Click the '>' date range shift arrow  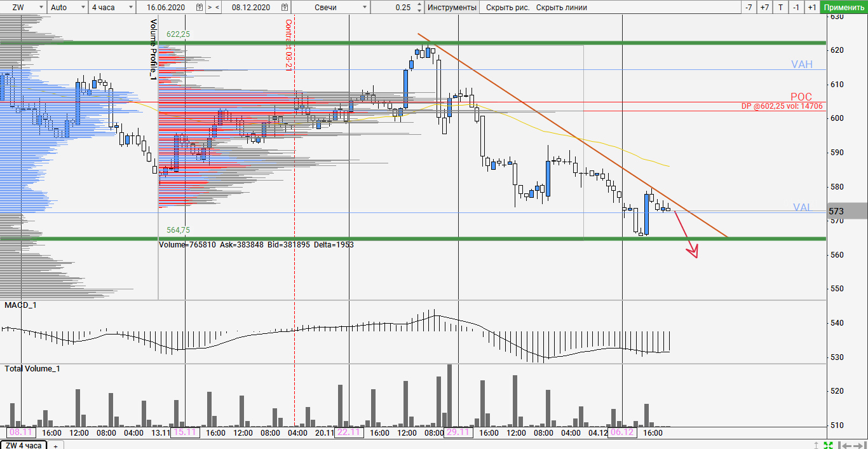210,8
